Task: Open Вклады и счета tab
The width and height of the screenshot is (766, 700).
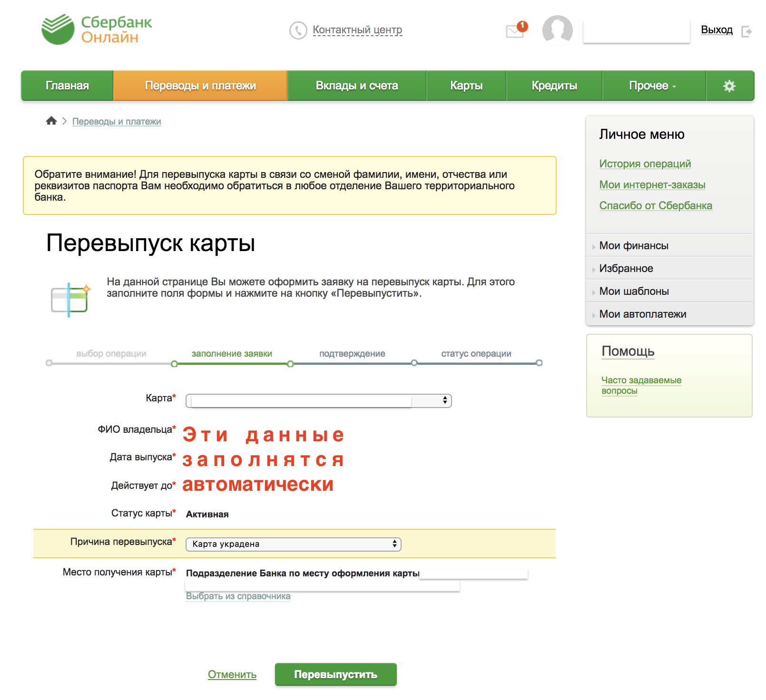Action: (357, 86)
